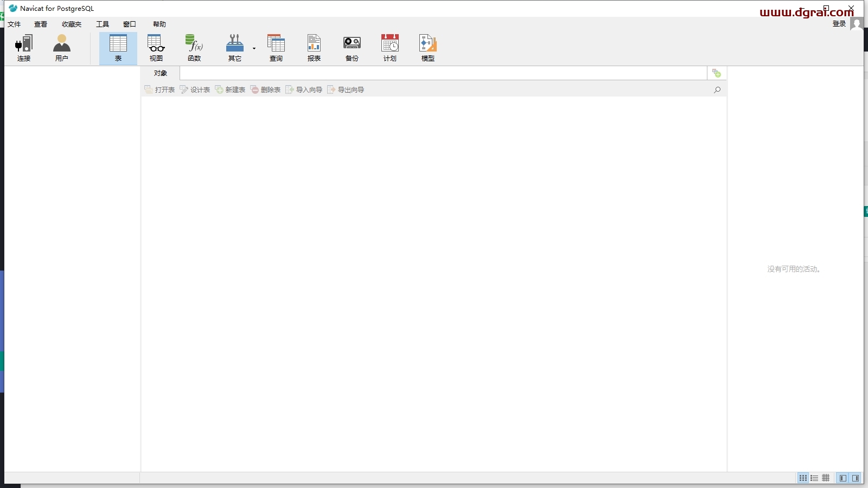This screenshot has width=868, height=488.
Task: Open the 查看 menu
Action: coord(41,24)
